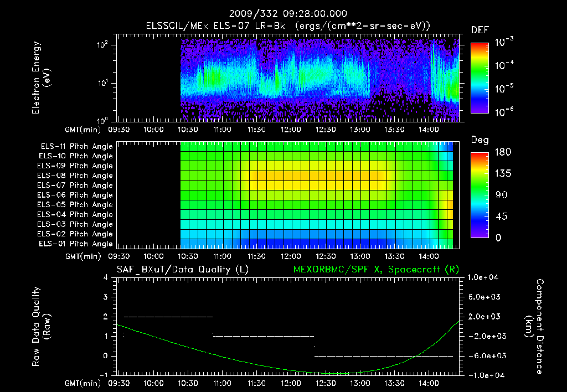
Task: Click the Raw Data Quality (Raw) axis title
Action: pyautogui.click(x=41, y=327)
